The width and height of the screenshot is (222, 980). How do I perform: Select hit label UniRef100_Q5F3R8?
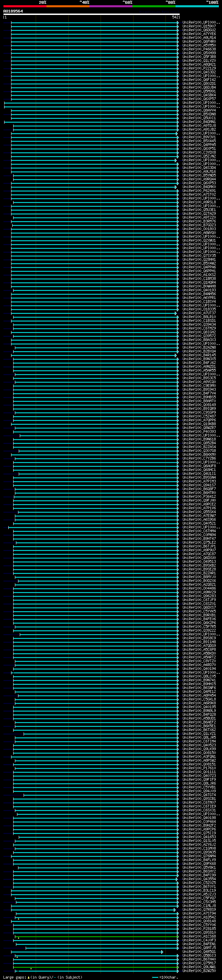coord(199,57)
